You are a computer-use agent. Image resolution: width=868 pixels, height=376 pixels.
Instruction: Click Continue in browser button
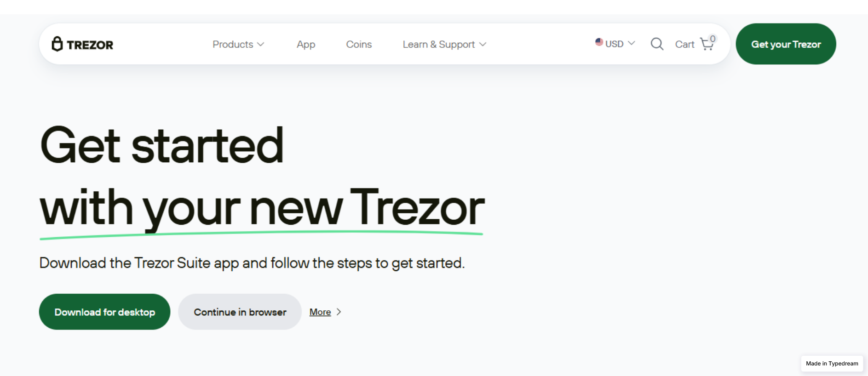coord(240,312)
